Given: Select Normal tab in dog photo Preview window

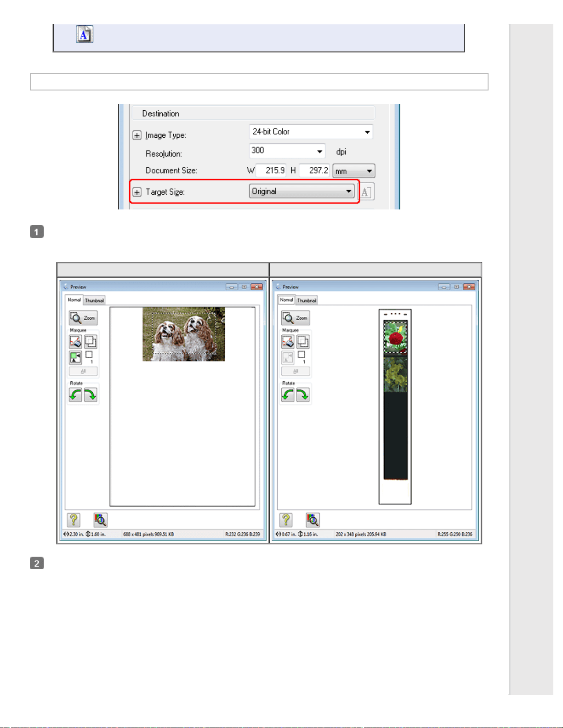Looking at the screenshot, I should [x=74, y=300].
